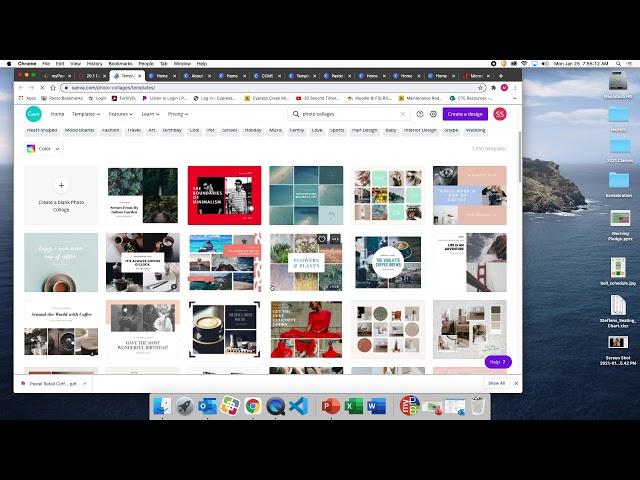Screen dimensions: 640x480
Task: Expand the Pastel Retail PDF download options
Action: (x=84, y=384)
